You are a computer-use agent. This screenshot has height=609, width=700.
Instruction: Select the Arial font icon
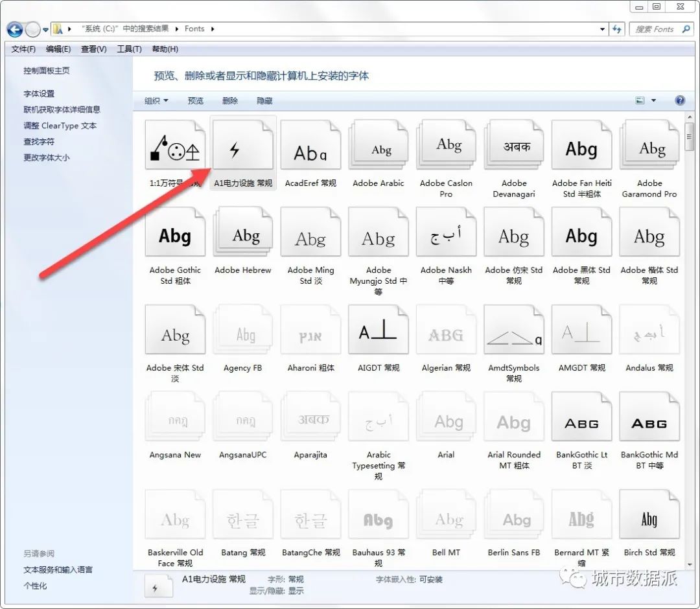coord(446,417)
